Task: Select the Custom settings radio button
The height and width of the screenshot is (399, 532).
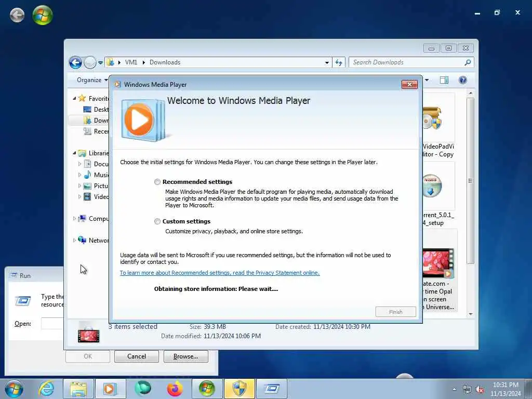Action: tap(157, 221)
